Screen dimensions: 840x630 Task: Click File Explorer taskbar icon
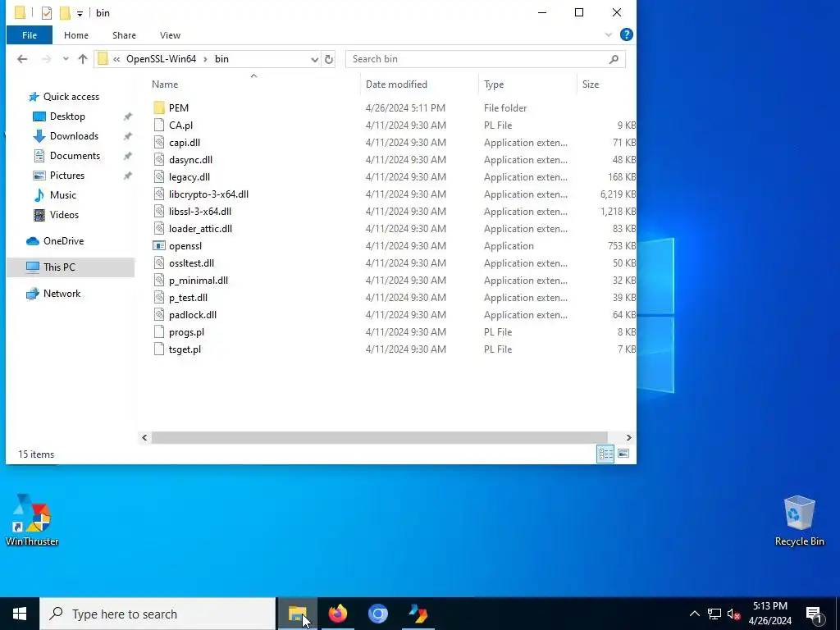pos(297,614)
